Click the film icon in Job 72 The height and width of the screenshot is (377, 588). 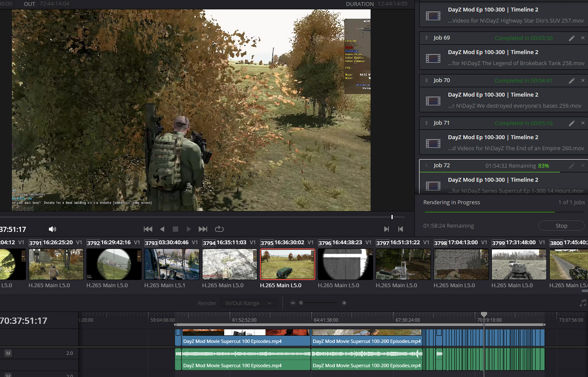click(433, 186)
